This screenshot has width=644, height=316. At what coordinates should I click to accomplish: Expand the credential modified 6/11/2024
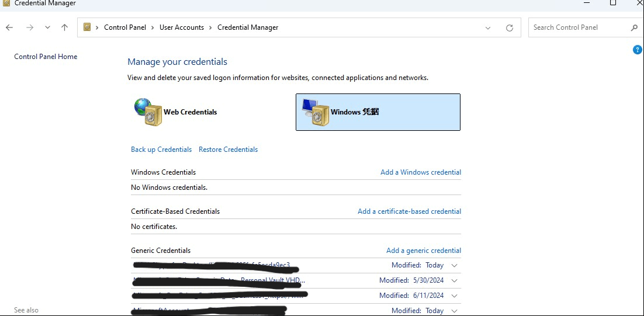[454, 296]
